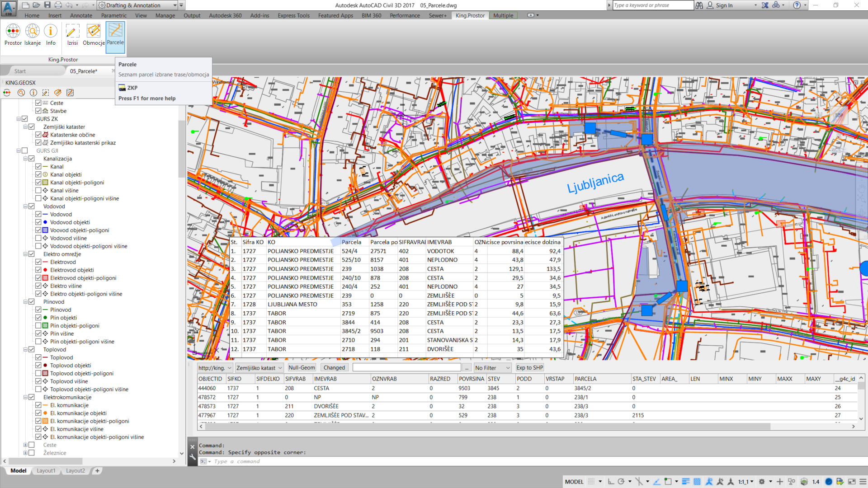Collapse the Elektro omrežje tree group
Viewport: 868px width, 488px height.
pyautogui.click(x=25, y=254)
